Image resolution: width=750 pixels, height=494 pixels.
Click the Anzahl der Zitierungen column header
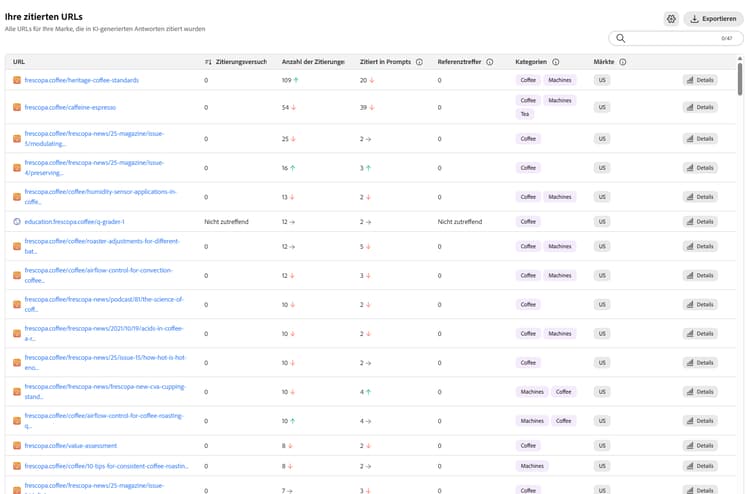coord(313,62)
